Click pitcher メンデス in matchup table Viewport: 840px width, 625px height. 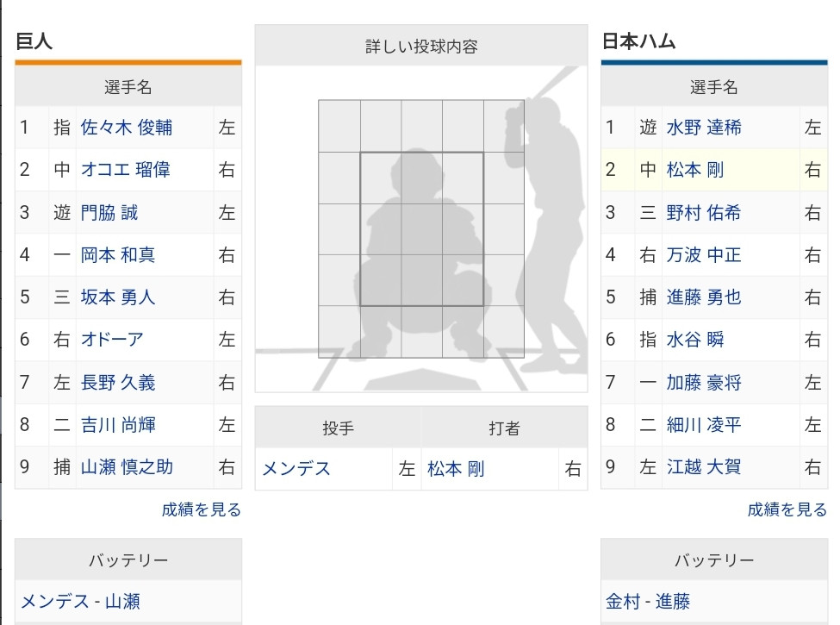pyautogui.click(x=296, y=469)
